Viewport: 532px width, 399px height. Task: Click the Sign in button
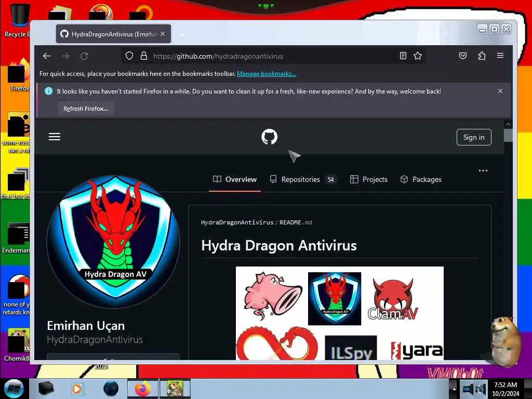click(474, 137)
